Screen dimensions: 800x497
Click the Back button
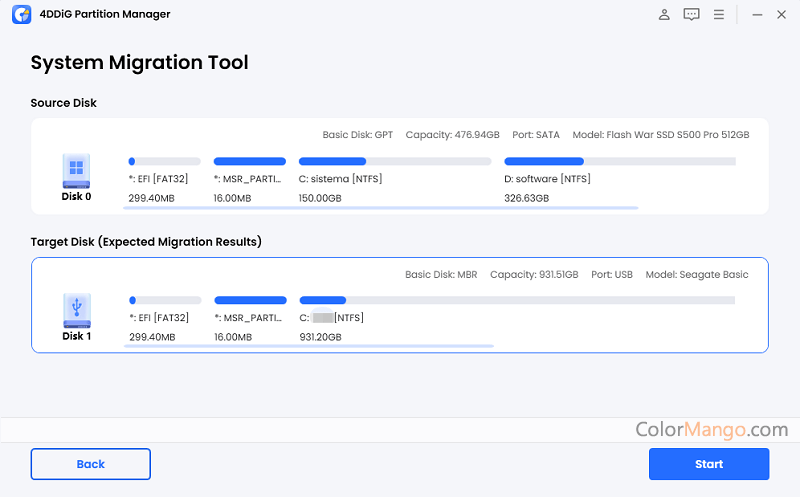click(90, 464)
